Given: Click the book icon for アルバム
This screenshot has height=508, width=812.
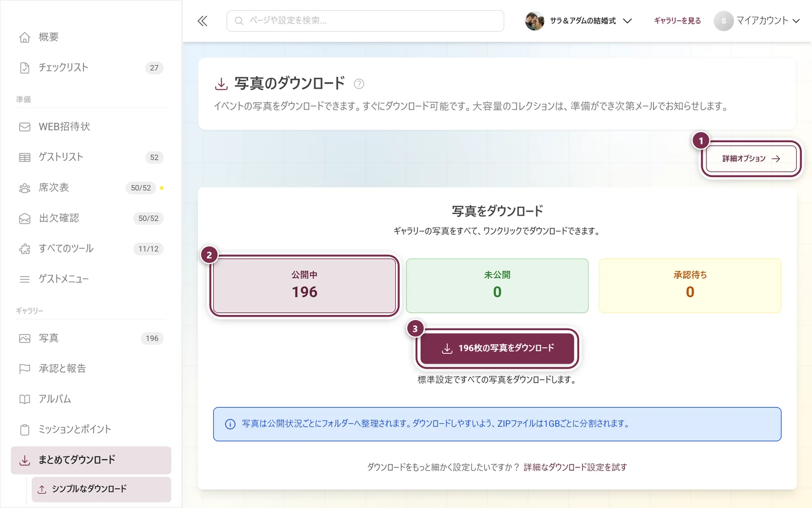Looking at the screenshot, I should (x=25, y=400).
